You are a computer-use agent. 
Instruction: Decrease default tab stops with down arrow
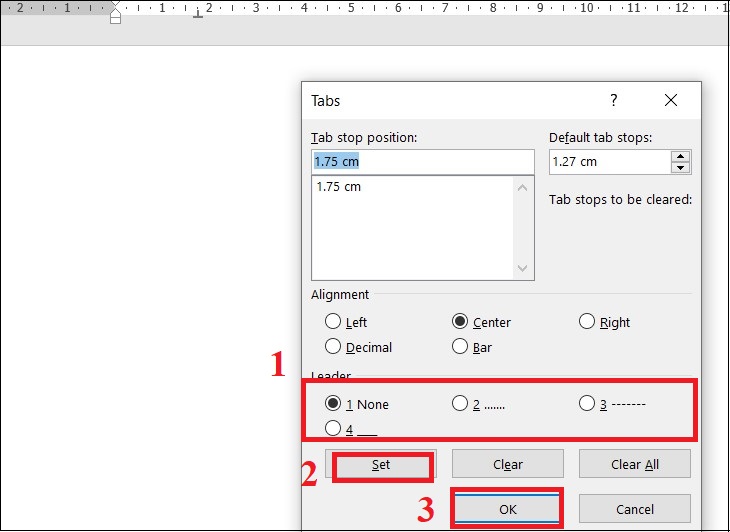[681, 168]
